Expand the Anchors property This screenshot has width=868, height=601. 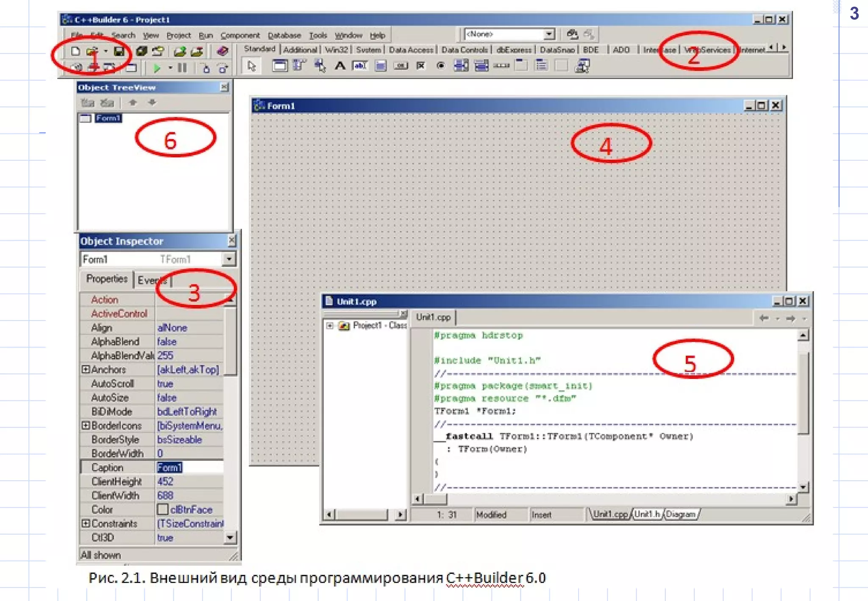pyautogui.click(x=86, y=369)
